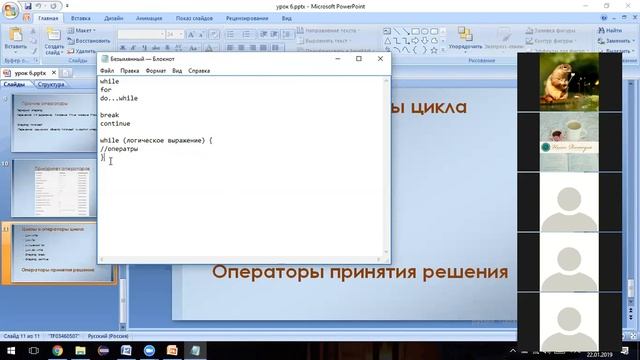Open PowerPoint help question icon
The width and height of the screenshot is (640, 360).
click(x=604, y=18)
